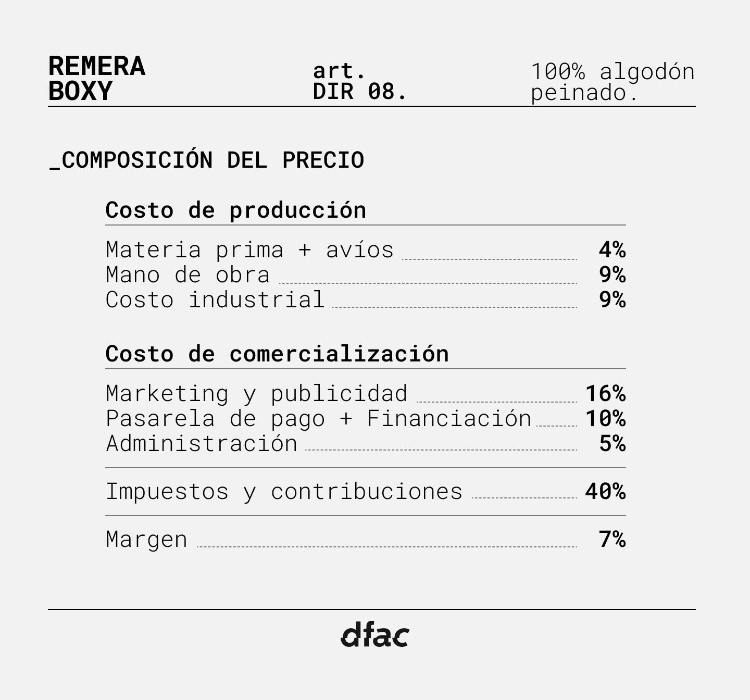This screenshot has height=700, width=750.
Task: Click the Costo industrial row label
Action: [x=215, y=299]
